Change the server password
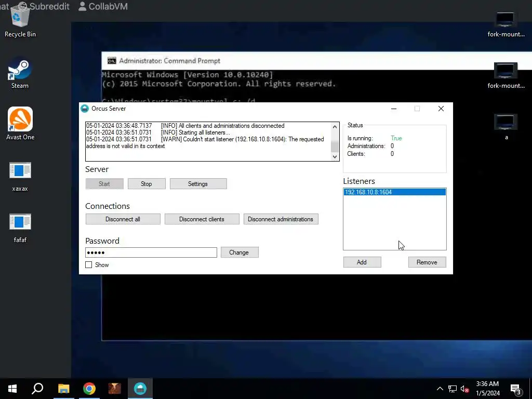Screen dimensions: 532x399 (239, 252)
